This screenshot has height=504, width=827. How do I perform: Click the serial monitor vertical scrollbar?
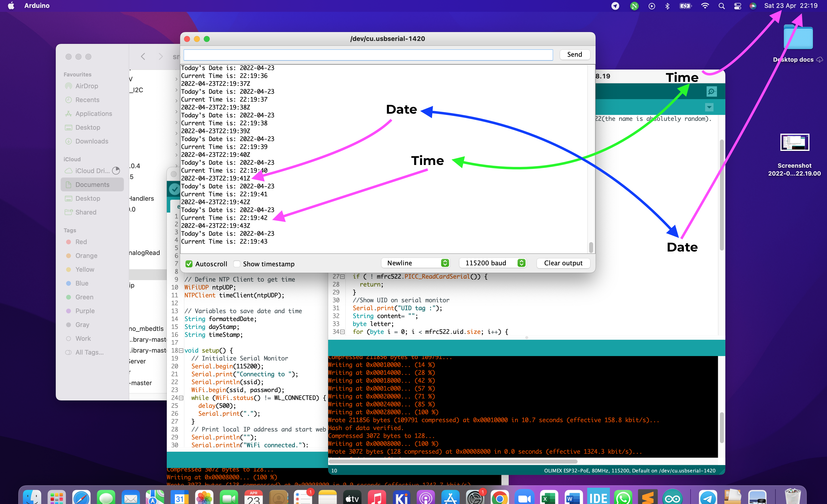(x=591, y=248)
